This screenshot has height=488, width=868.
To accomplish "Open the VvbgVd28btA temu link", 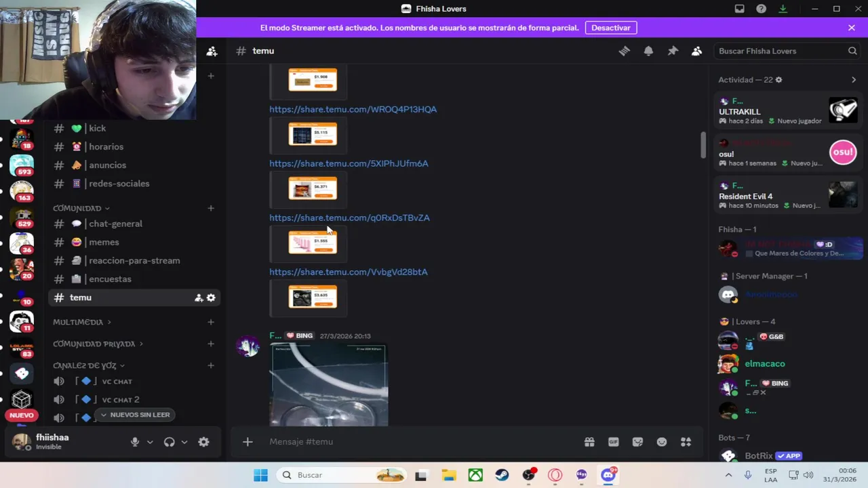I will [x=348, y=272].
